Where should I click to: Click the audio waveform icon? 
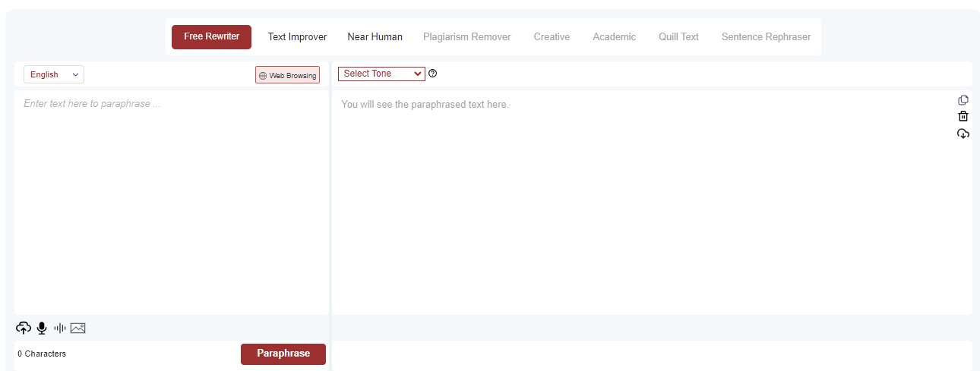point(60,328)
